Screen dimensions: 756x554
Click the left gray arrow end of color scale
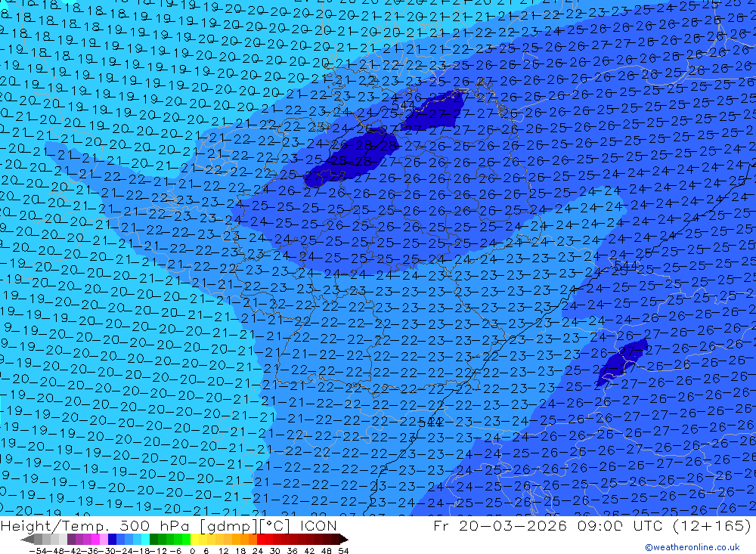click(x=27, y=539)
